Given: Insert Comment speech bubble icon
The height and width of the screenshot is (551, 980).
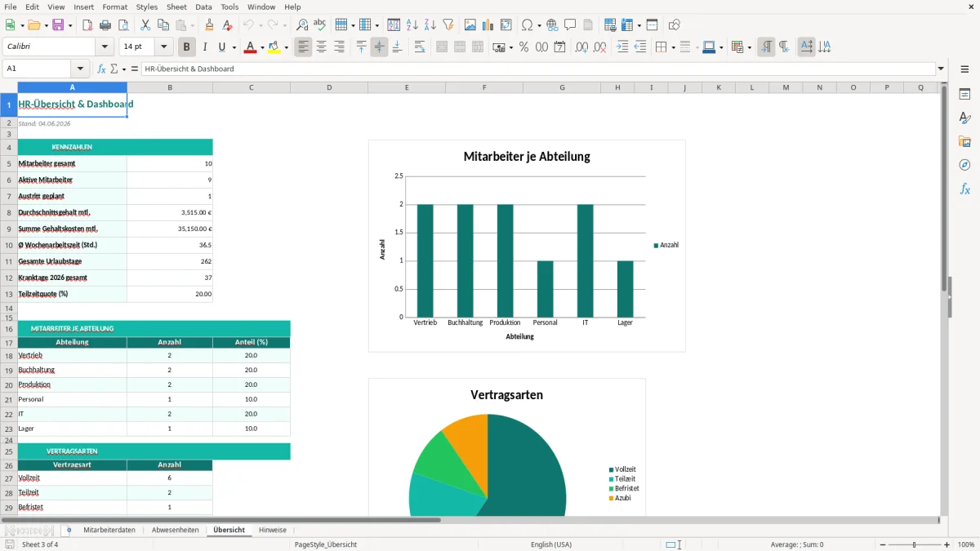Looking at the screenshot, I should 570,25.
